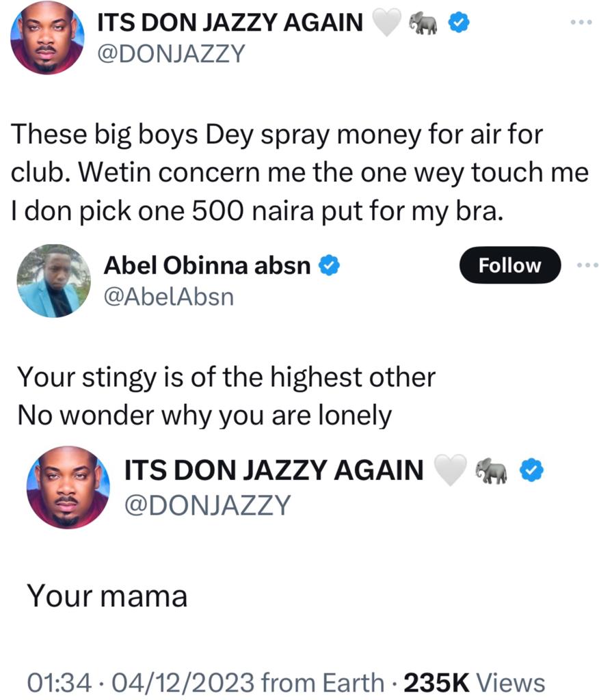Open the @AbelAbsn handle link
The width and height of the screenshot is (599, 700).
click(169, 296)
